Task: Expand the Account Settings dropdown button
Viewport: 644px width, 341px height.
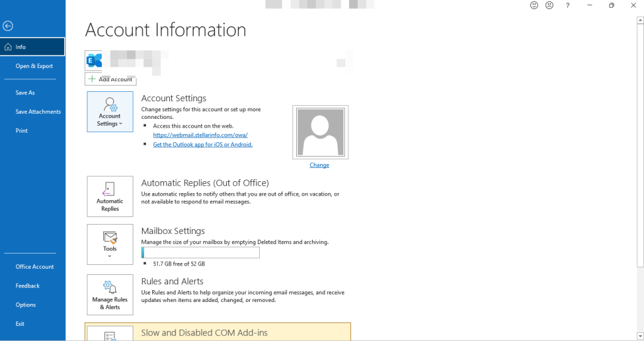Action: [110, 112]
